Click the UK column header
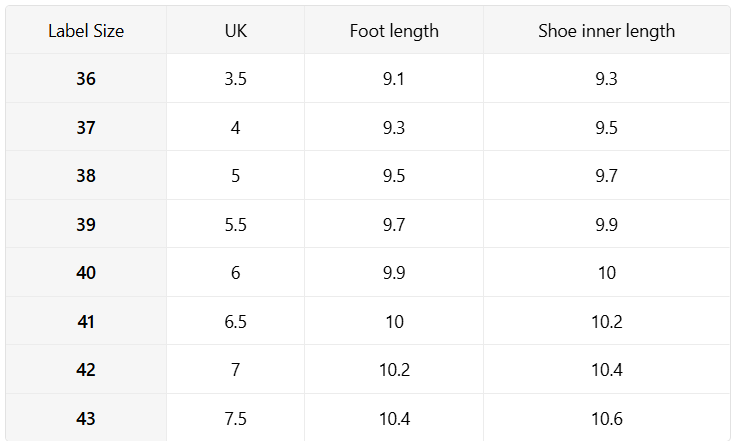The height and width of the screenshot is (441, 735). click(235, 30)
